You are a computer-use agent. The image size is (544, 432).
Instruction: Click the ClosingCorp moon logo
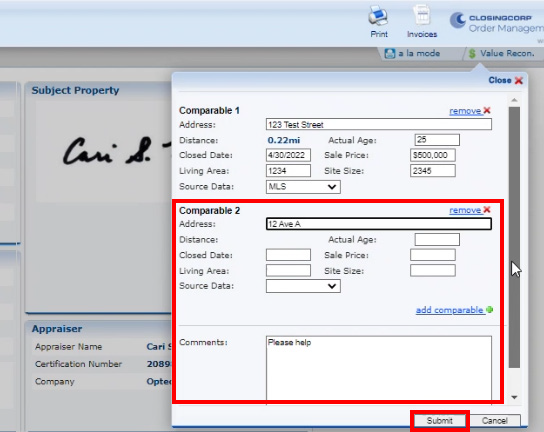(458, 20)
